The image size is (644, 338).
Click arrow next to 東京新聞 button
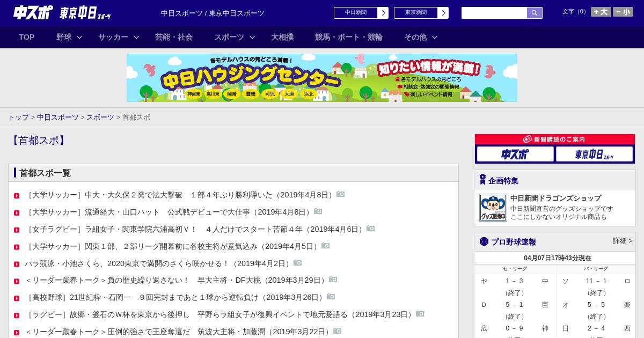pos(443,13)
